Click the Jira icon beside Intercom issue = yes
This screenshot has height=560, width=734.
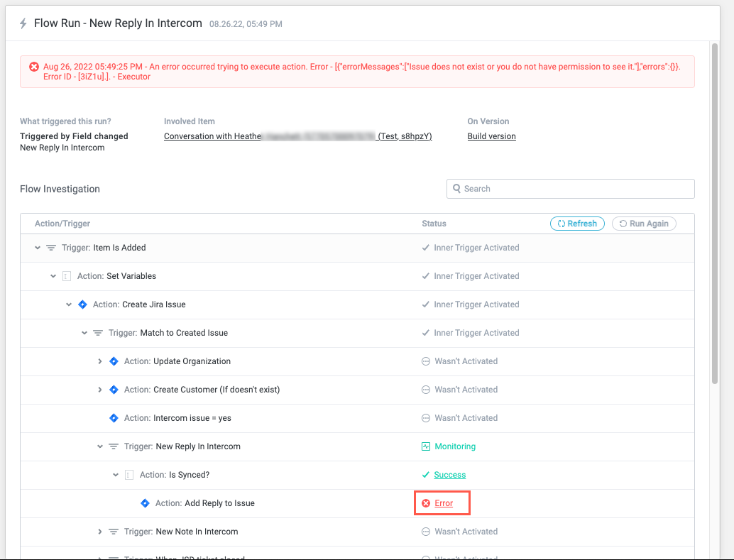click(x=113, y=418)
